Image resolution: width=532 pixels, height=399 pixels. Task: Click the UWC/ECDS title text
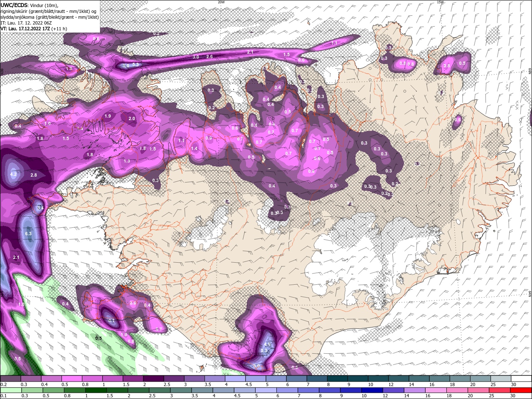coord(14,5)
